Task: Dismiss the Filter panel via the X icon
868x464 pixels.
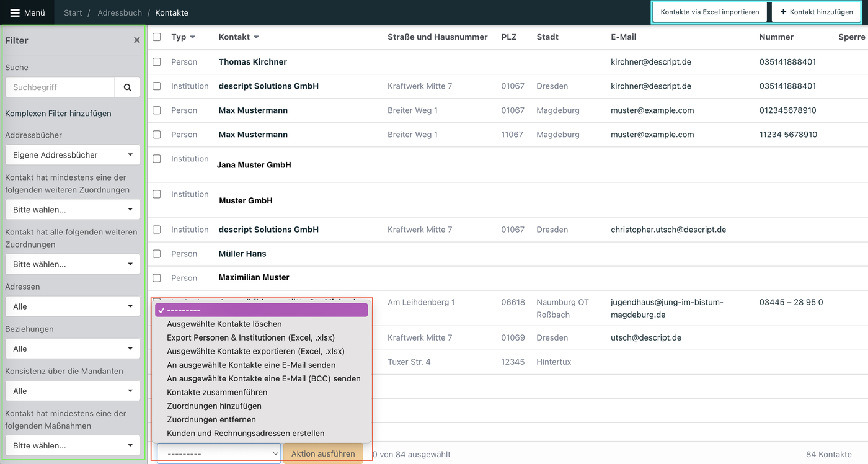Action: (136, 40)
